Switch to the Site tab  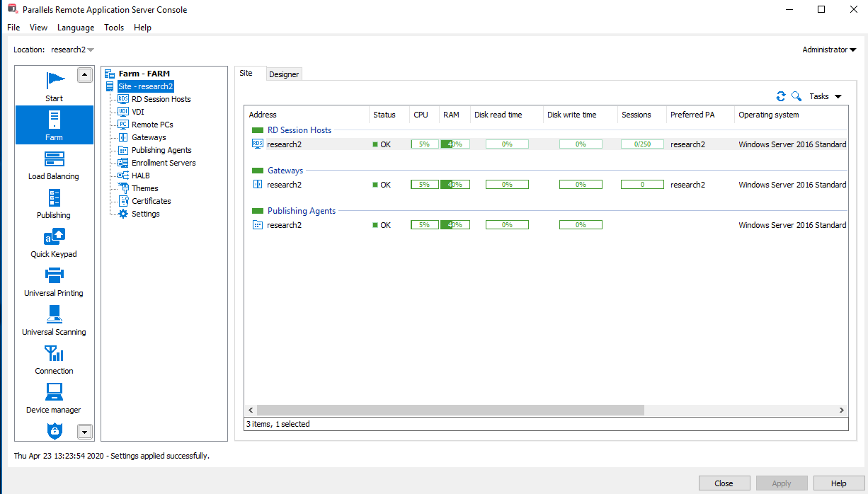pos(246,73)
